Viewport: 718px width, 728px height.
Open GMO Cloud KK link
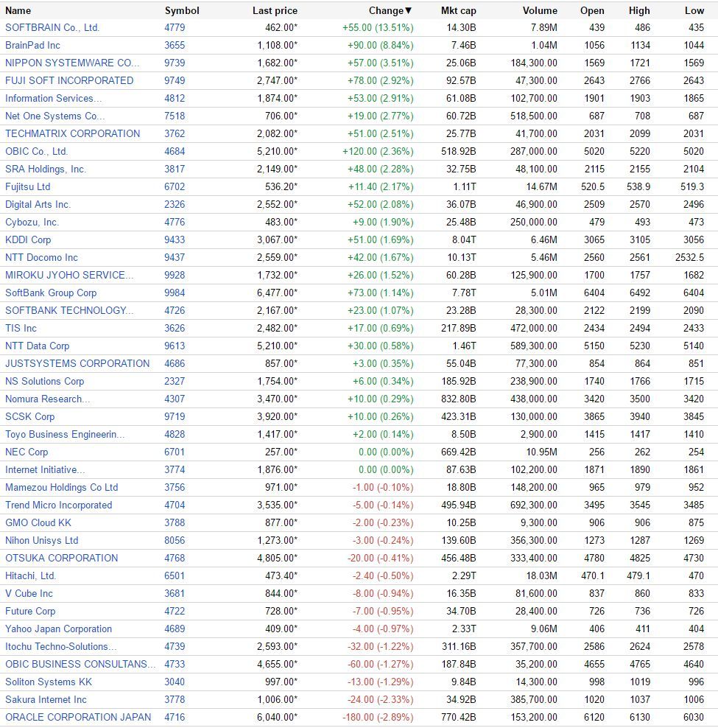point(38,522)
